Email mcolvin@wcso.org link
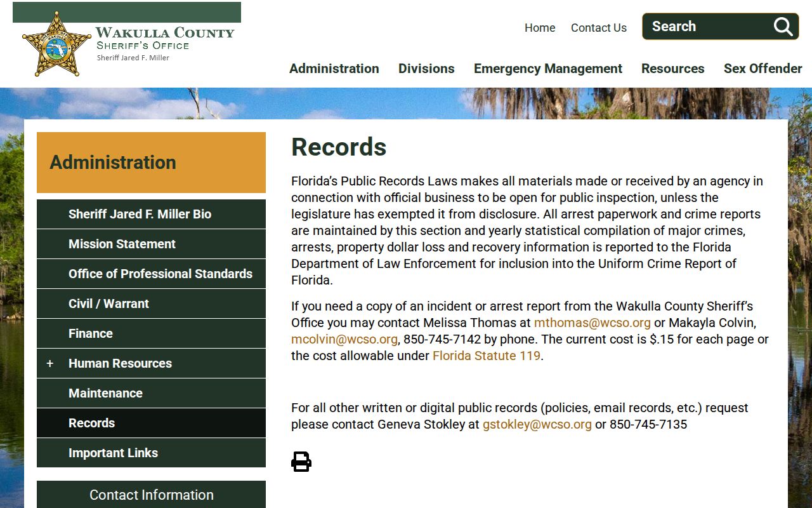The width and height of the screenshot is (812, 508). pos(344,339)
